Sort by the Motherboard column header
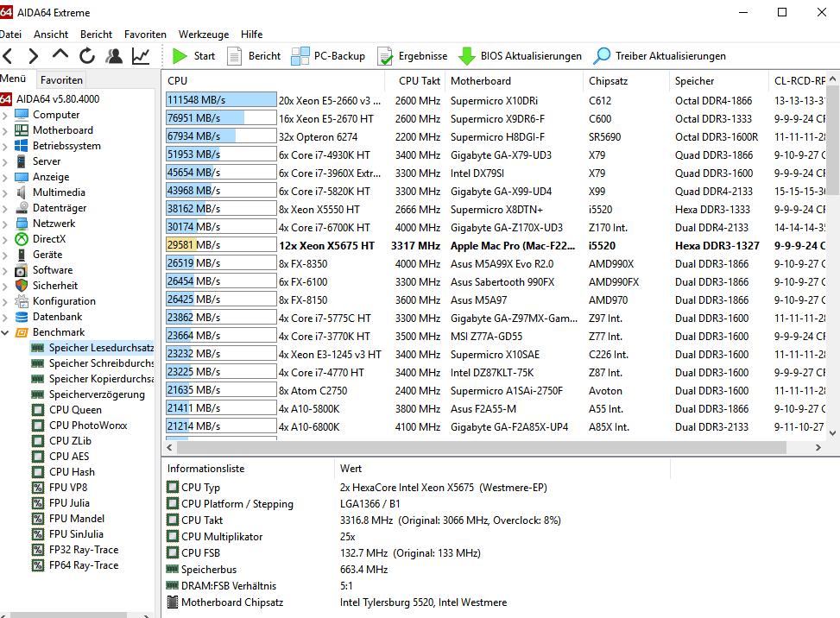840x618 pixels. 514,81
